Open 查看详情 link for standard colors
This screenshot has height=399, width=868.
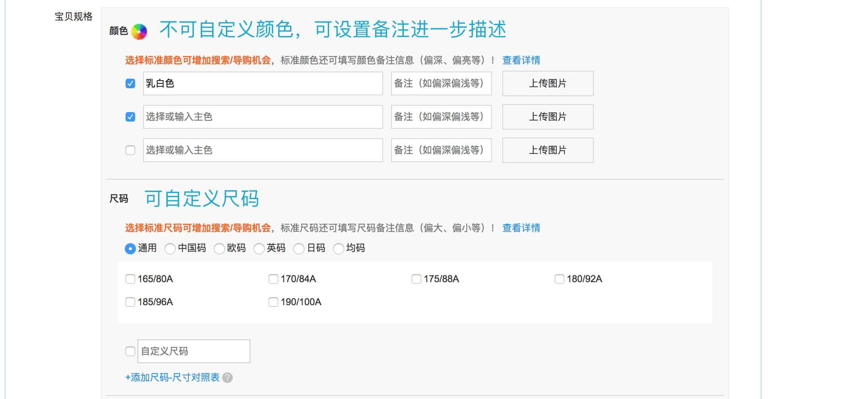521,60
